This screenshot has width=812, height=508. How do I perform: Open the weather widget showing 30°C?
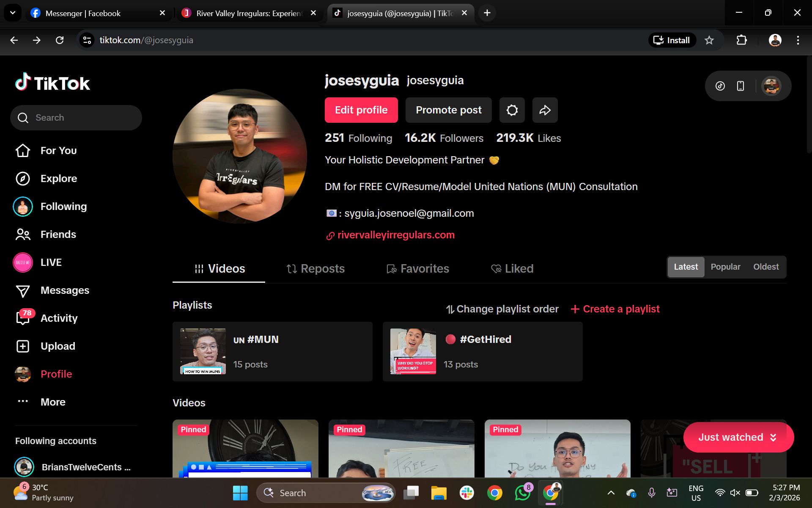click(x=43, y=493)
